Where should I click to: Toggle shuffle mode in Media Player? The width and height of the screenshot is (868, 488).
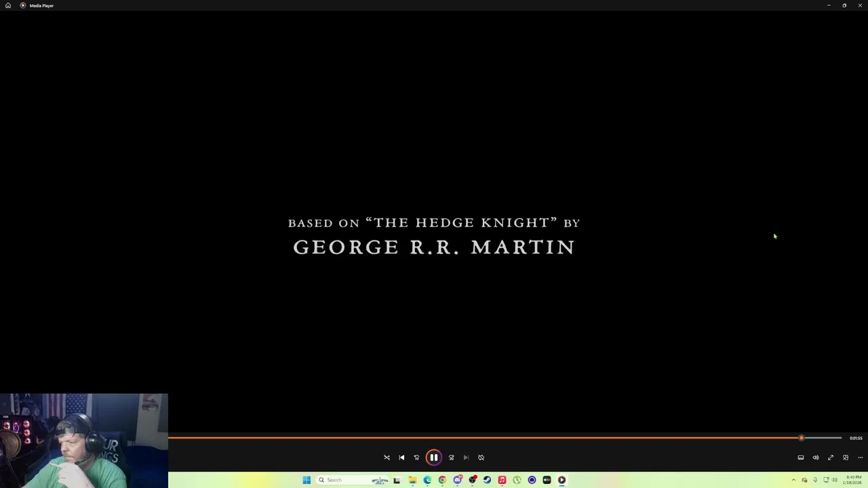click(x=387, y=457)
